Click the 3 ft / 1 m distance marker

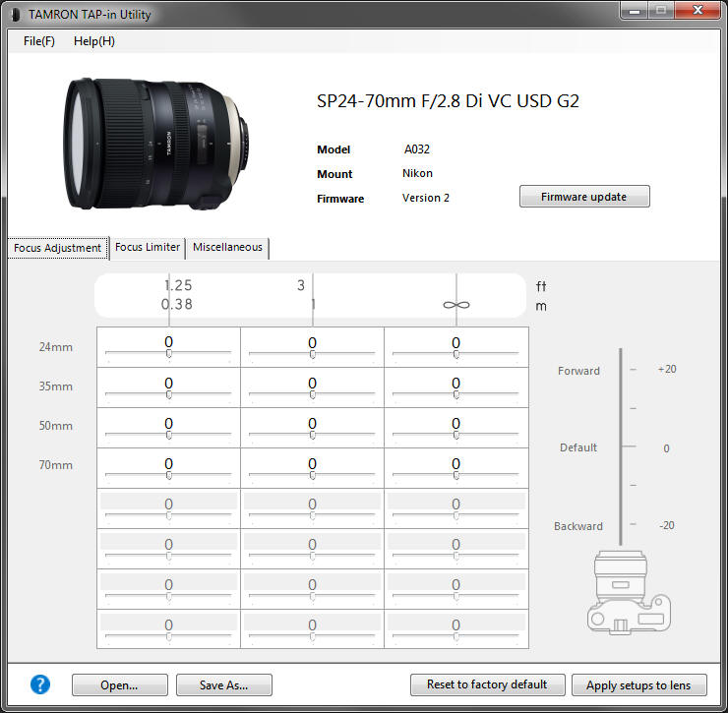(306, 295)
